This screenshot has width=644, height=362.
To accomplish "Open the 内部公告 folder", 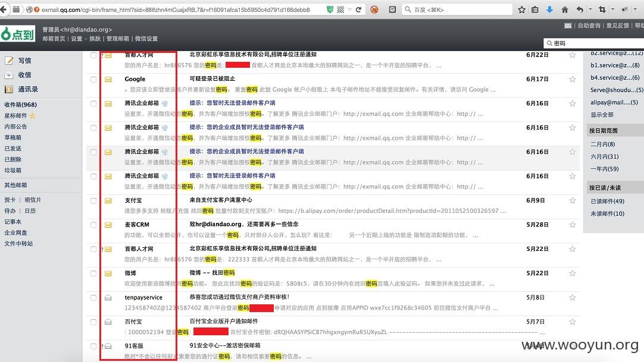I will 15,127.
